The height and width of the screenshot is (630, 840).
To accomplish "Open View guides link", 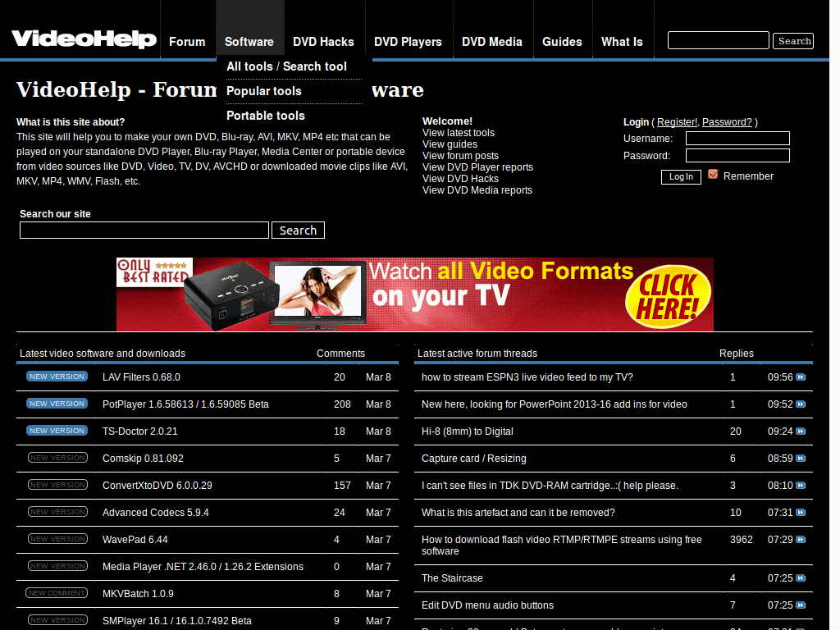I will tap(450, 144).
